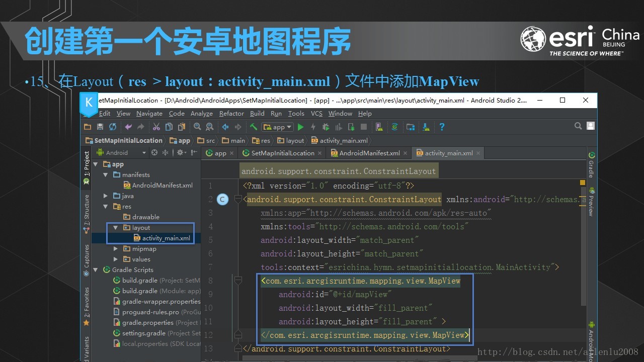Screen dimensions: 644x362
Task: Click the Help question mark icon
Action: [442, 127]
